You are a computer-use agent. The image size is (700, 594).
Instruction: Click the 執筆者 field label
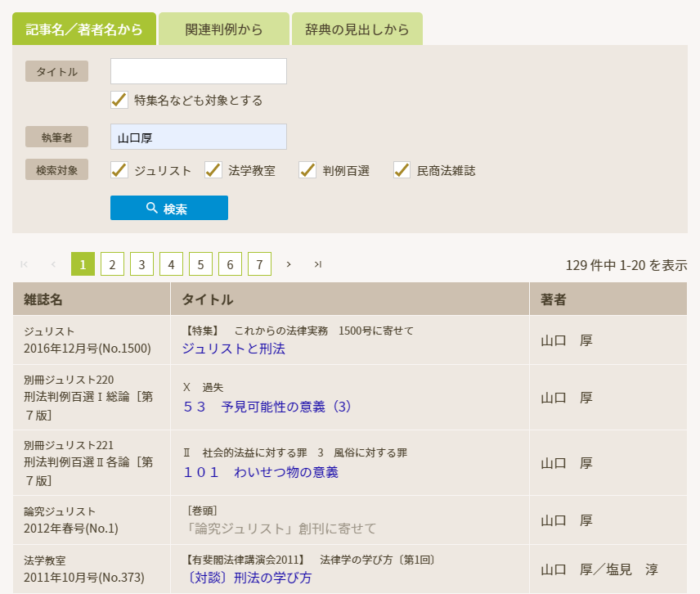point(56,137)
